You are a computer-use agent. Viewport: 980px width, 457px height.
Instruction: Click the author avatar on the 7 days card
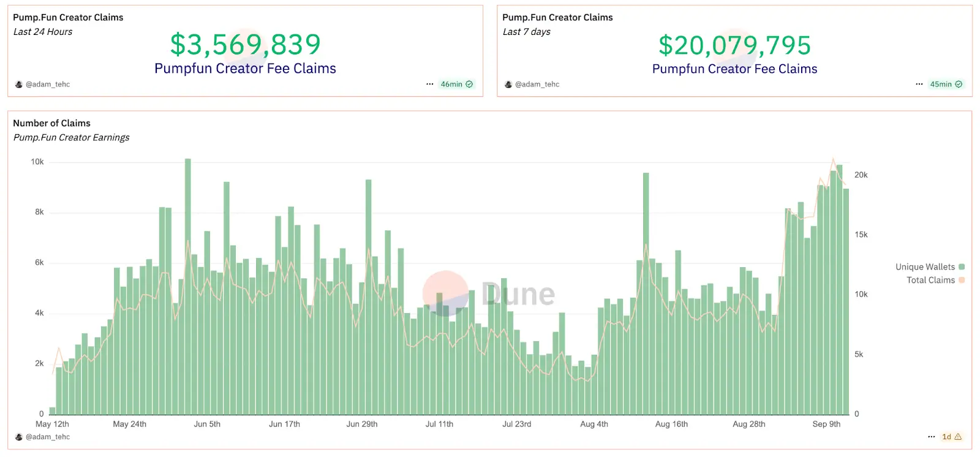[x=508, y=85]
